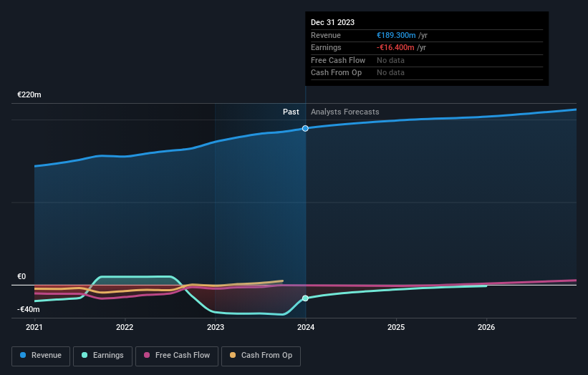
Task: Click the 2021 x-axis label
Action: point(34,327)
